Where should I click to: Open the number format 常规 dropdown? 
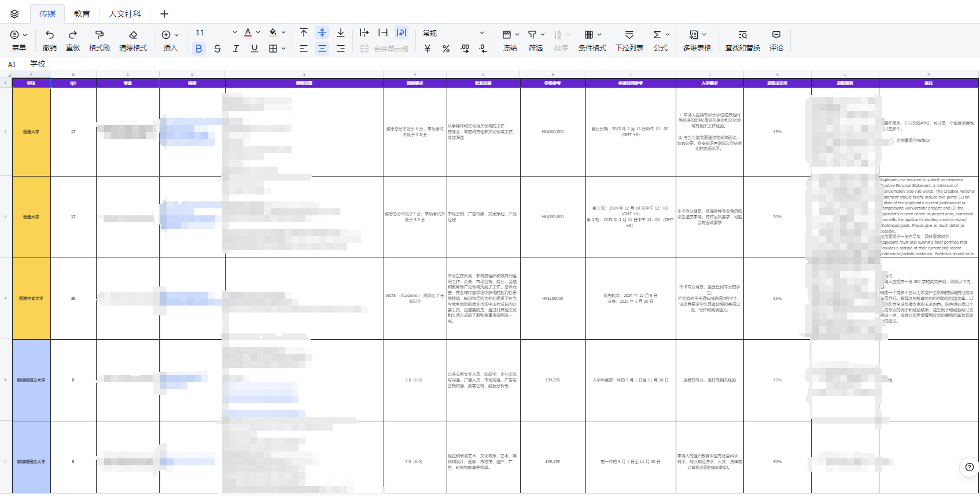click(454, 33)
